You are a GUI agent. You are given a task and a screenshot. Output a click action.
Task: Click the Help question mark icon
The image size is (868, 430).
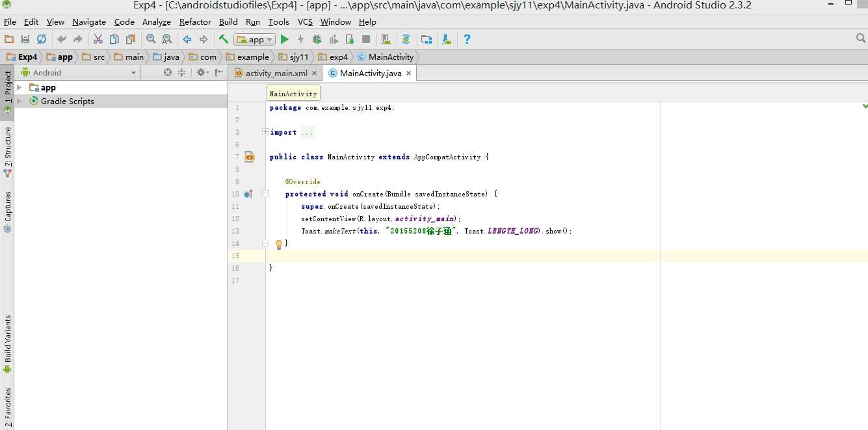[467, 40]
